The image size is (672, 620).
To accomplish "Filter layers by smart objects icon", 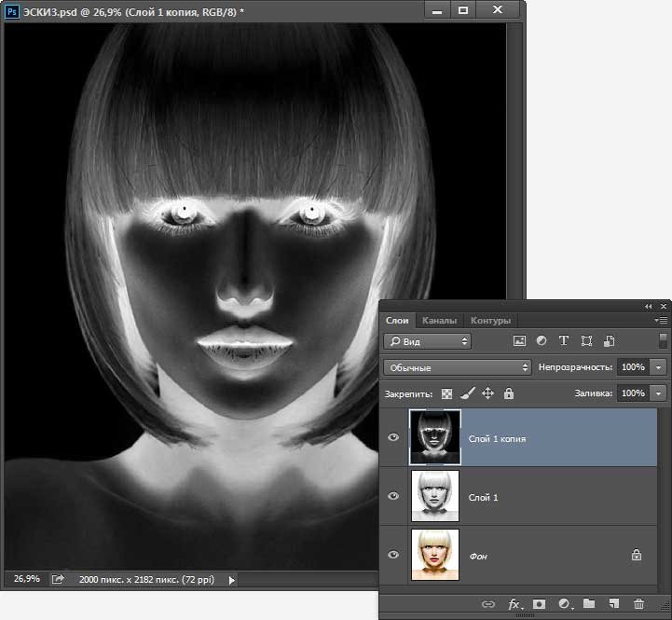I will click(609, 341).
